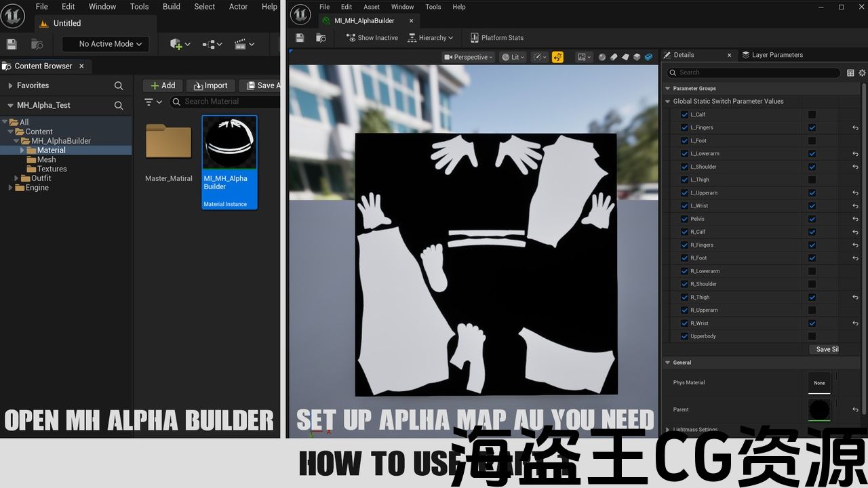The width and height of the screenshot is (868, 488).
Task: Open the content browser filter dropdown
Action: pos(153,102)
